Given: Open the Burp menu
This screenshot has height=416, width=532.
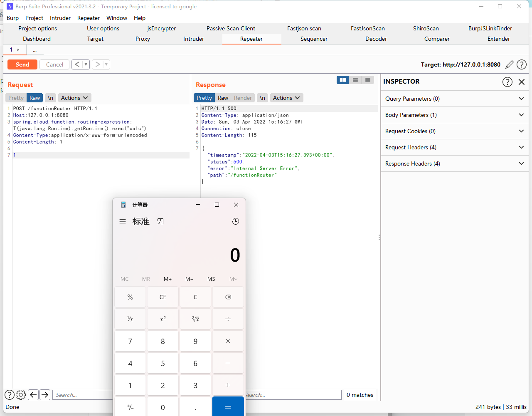Looking at the screenshot, I should tap(12, 18).
